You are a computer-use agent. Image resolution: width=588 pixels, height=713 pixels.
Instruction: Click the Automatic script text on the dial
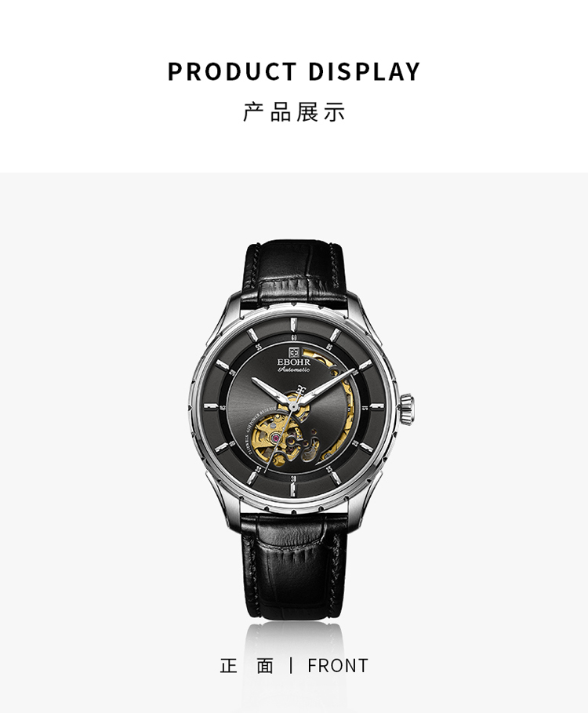294,369
